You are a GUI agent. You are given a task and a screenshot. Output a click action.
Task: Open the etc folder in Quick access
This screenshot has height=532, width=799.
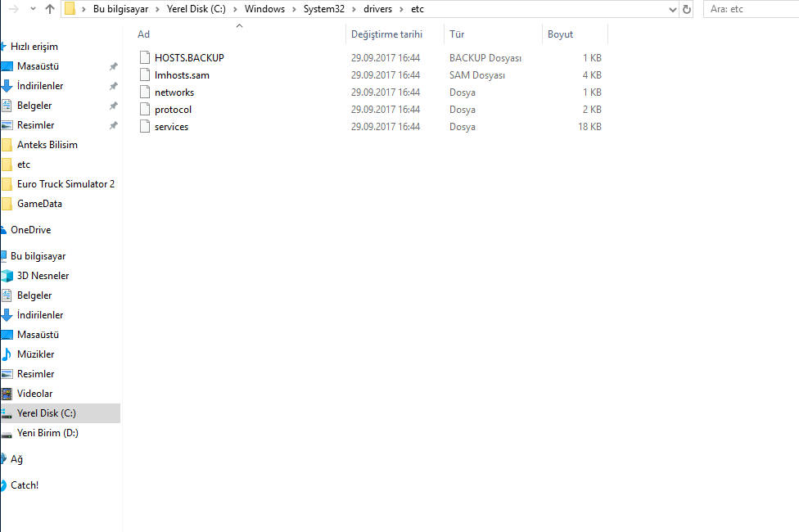tap(24, 165)
